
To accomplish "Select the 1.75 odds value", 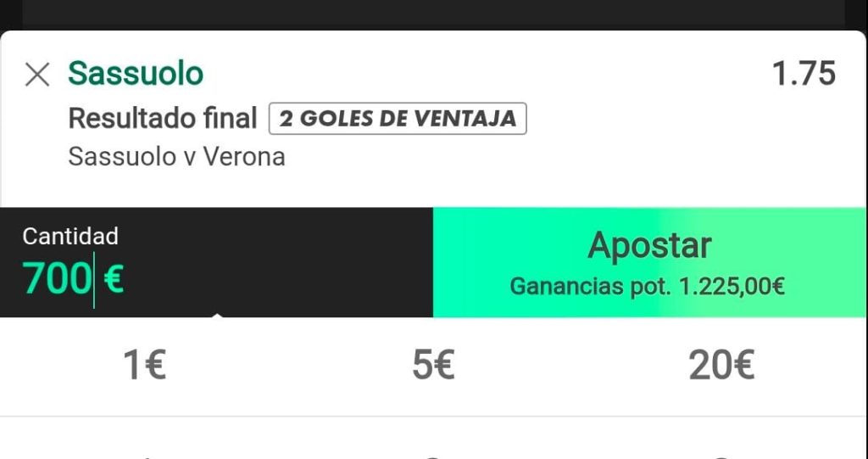I will [804, 73].
